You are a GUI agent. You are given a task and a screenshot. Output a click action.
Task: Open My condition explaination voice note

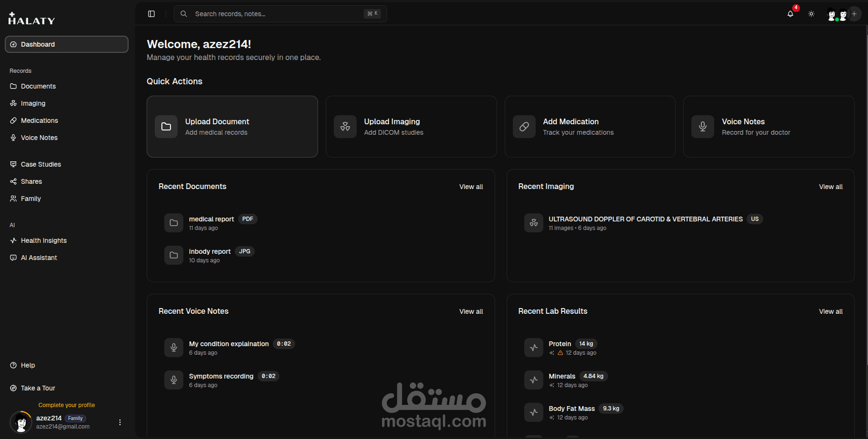(x=321, y=348)
